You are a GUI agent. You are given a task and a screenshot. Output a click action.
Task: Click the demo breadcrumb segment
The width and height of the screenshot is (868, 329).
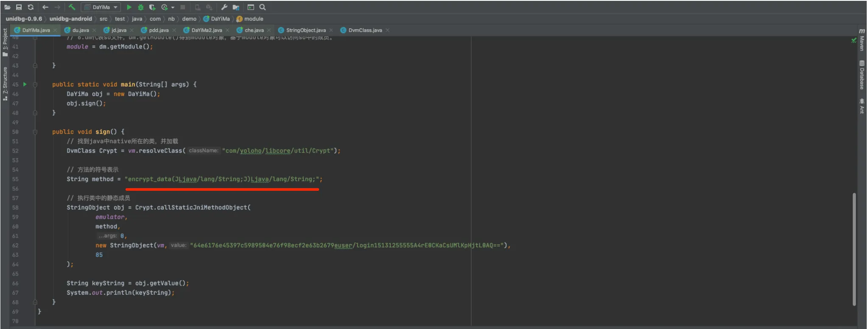(x=189, y=19)
